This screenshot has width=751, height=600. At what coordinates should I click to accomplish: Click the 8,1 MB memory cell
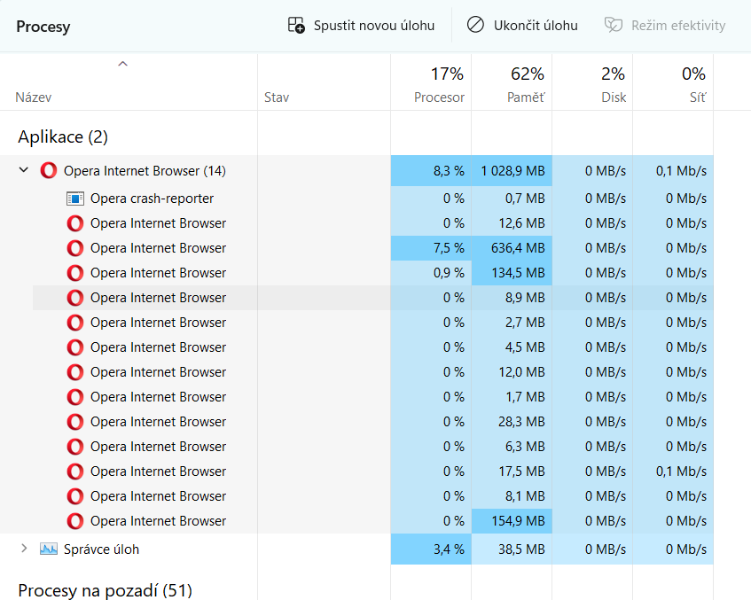coord(512,496)
